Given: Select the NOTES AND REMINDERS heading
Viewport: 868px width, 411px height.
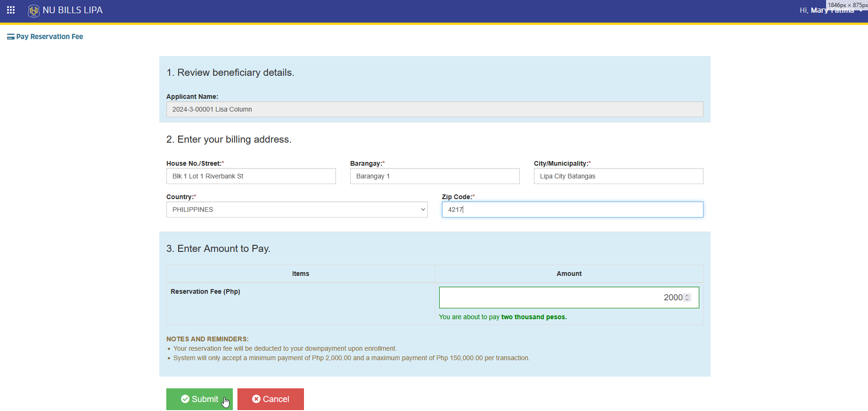Looking at the screenshot, I should [207, 339].
